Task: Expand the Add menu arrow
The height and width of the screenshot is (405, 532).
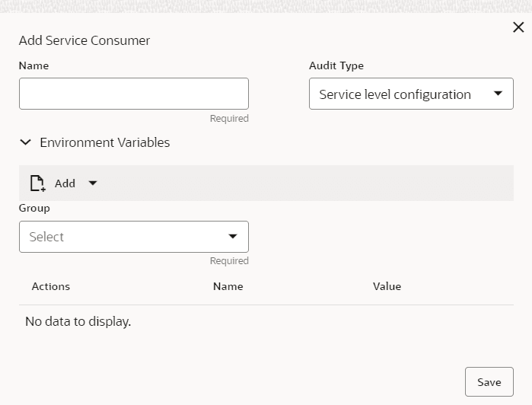Action: [x=93, y=183]
